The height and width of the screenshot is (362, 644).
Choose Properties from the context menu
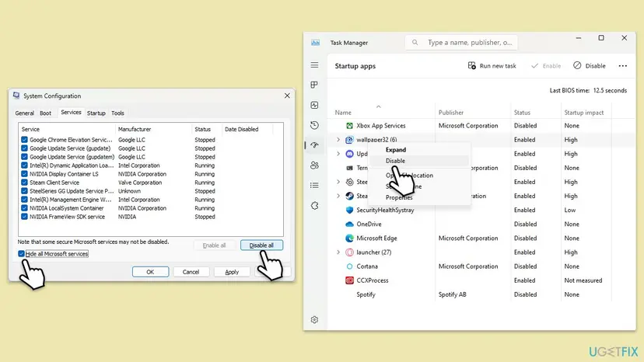point(419,197)
